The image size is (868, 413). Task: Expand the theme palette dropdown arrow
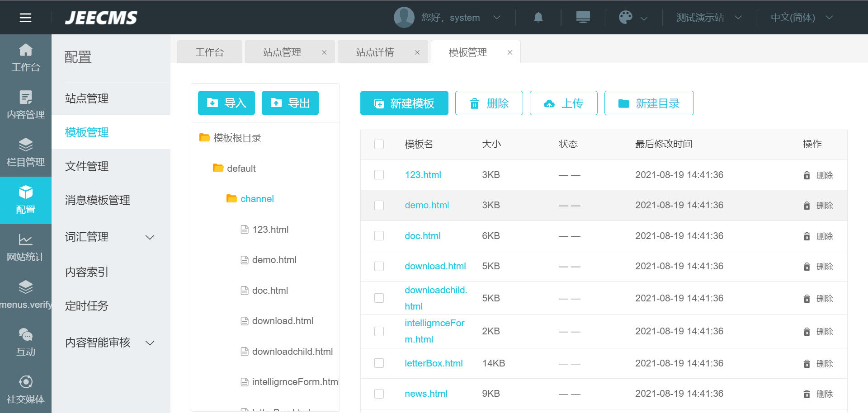644,18
